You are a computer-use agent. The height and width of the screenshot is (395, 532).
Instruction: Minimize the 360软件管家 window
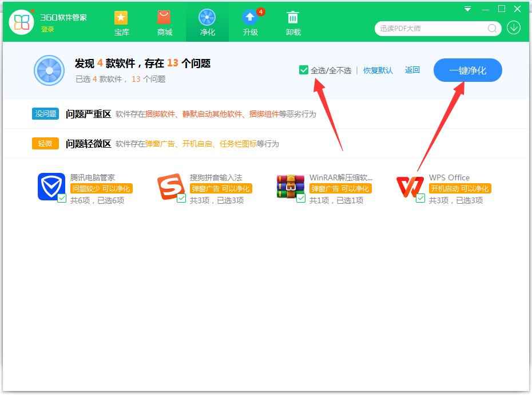click(486, 9)
